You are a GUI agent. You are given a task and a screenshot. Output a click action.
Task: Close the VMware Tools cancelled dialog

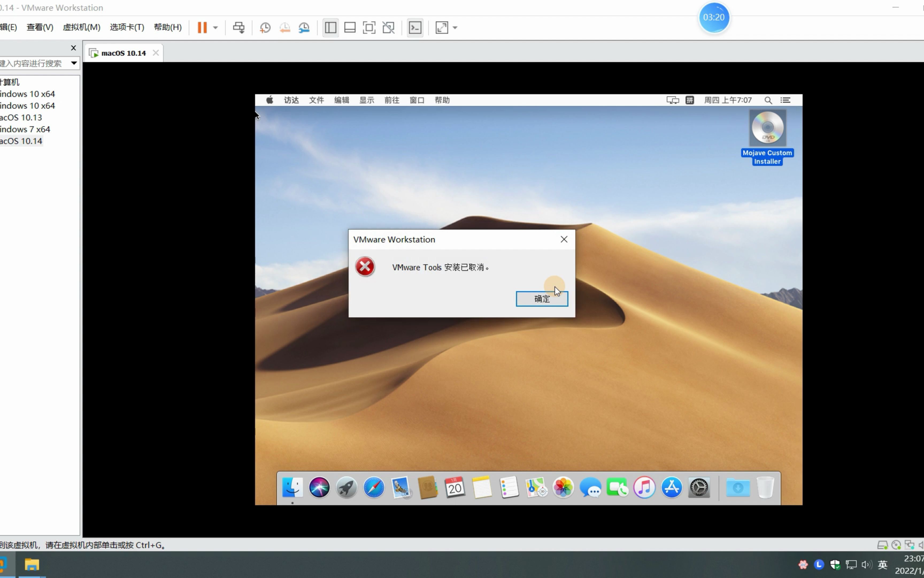tap(564, 239)
